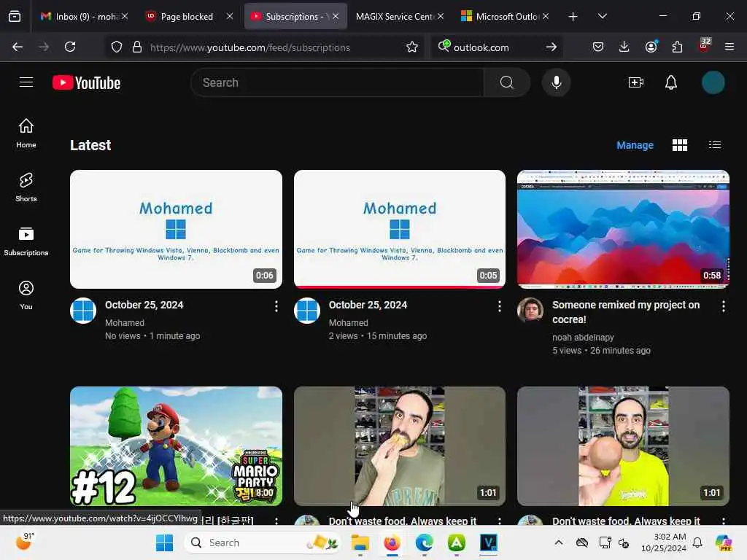Show site security lock information
Image resolution: width=747 pixels, height=560 pixels.
click(x=137, y=47)
